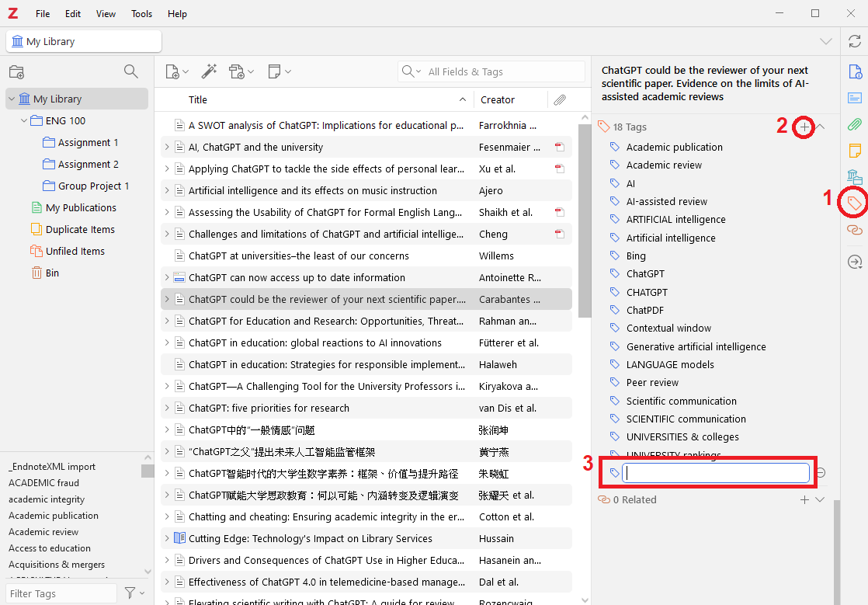The height and width of the screenshot is (605, 868).
Task: Open the Tools menu
Action: coord(141,14)
